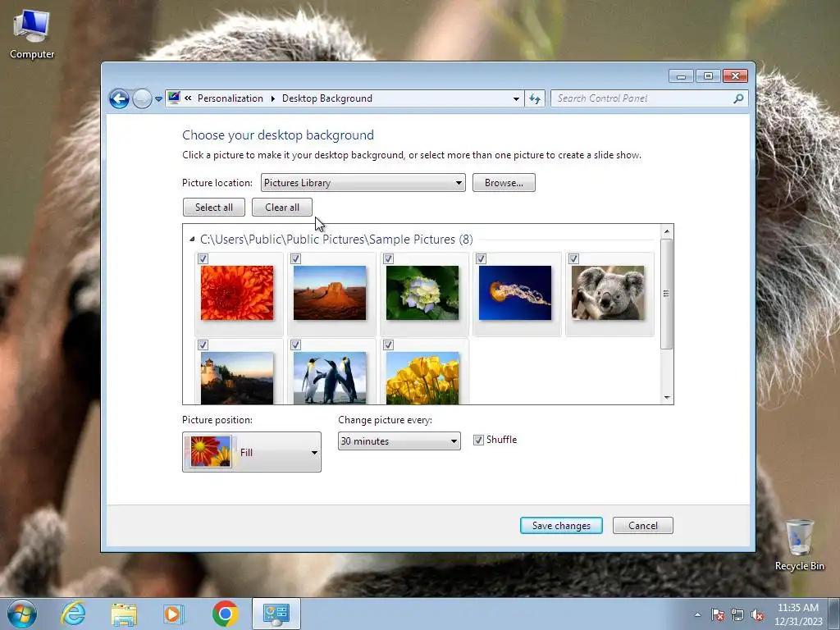
Task: Uncheck the jellyfish picture checkbox
Action: coord(481,258)
